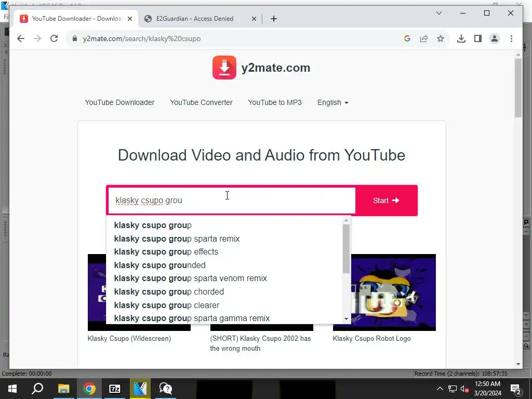Click the forward navigation arrow

coord(37,38)
